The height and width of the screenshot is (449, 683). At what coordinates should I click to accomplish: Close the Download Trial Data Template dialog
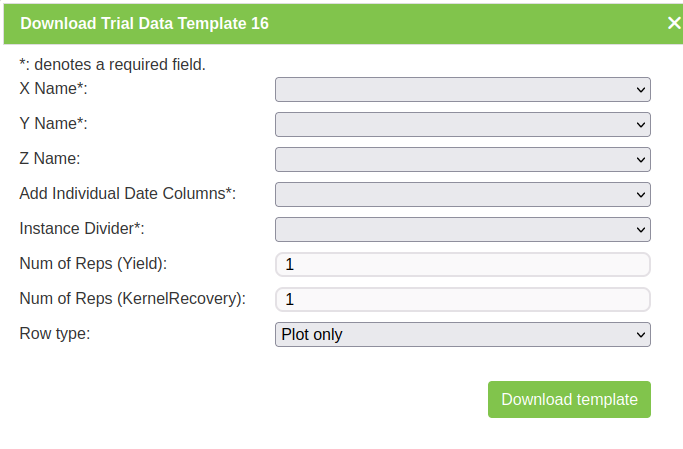[674, 23]
